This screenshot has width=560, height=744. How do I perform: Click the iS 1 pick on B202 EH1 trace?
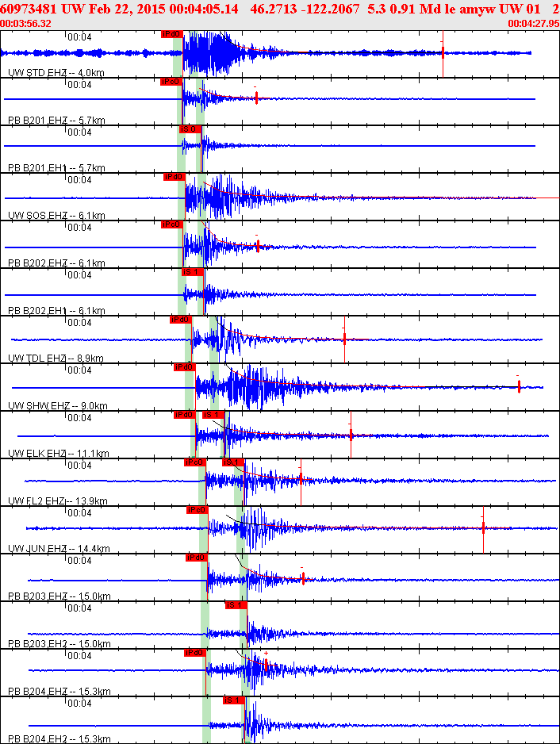193,272
